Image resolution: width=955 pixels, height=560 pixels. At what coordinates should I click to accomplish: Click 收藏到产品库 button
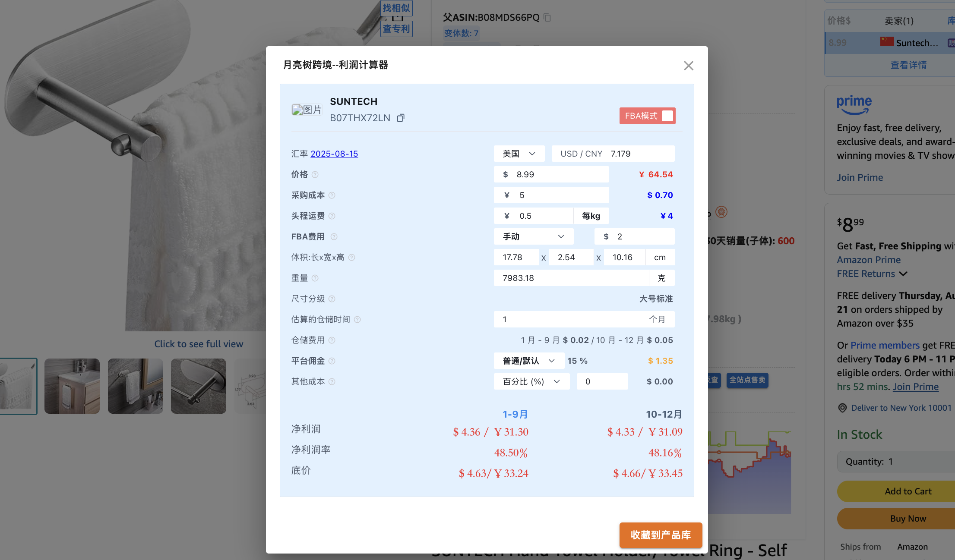tap(660, 535)
